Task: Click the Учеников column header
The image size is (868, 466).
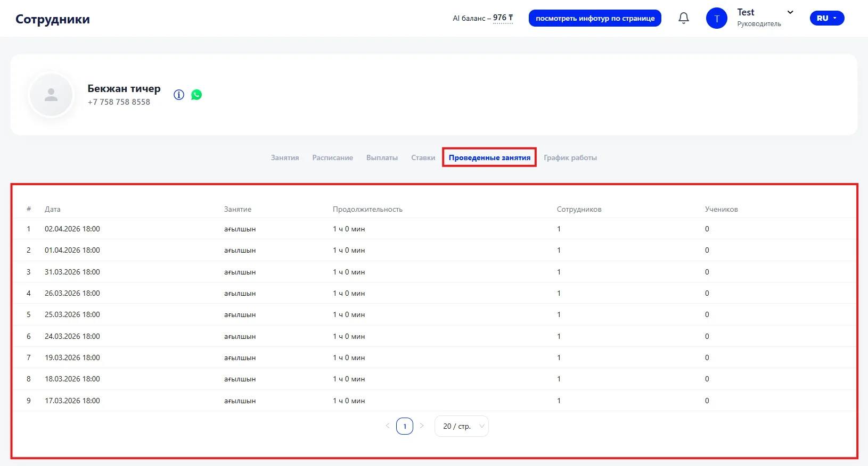Action: tap(722, 209)
